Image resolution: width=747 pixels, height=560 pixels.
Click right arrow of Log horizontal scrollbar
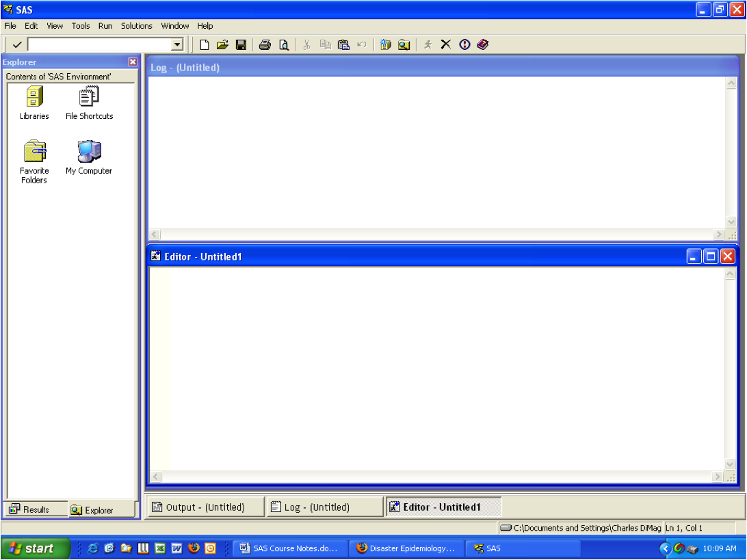point(719,235)
